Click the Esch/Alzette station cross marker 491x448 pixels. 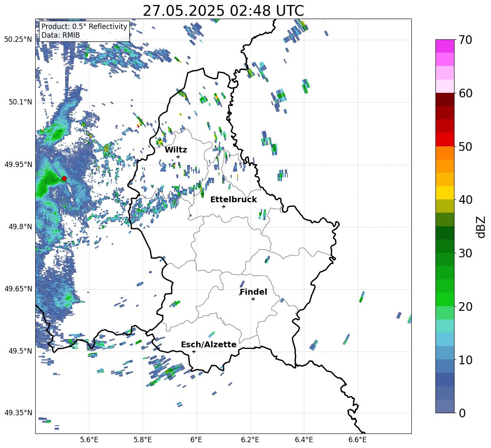pos(194,351)
